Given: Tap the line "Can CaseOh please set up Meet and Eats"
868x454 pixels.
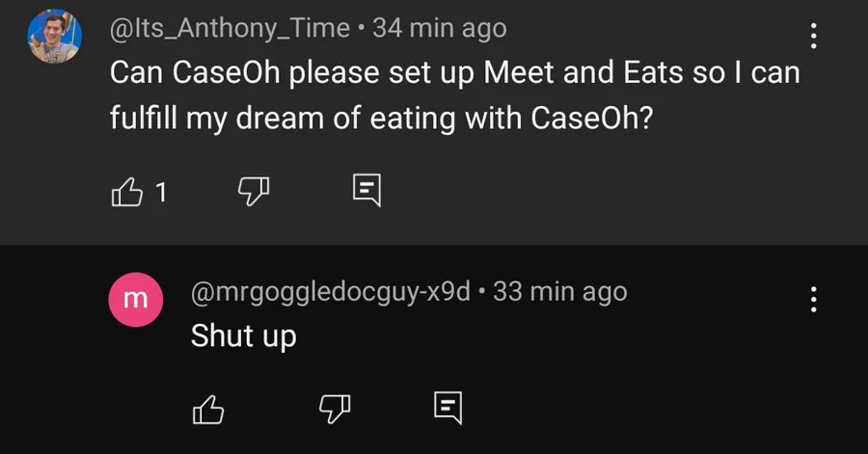Looking at the screenshot, I should click(x=453, y=72).
